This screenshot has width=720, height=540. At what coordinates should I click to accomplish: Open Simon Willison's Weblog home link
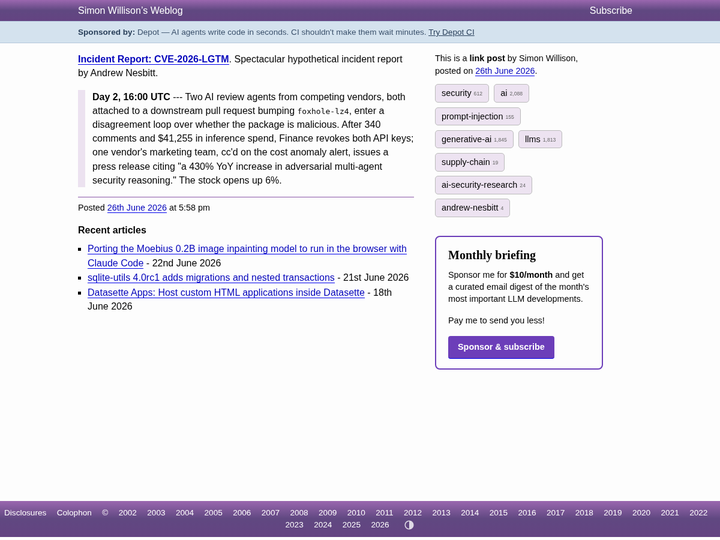tap(130, 11)
